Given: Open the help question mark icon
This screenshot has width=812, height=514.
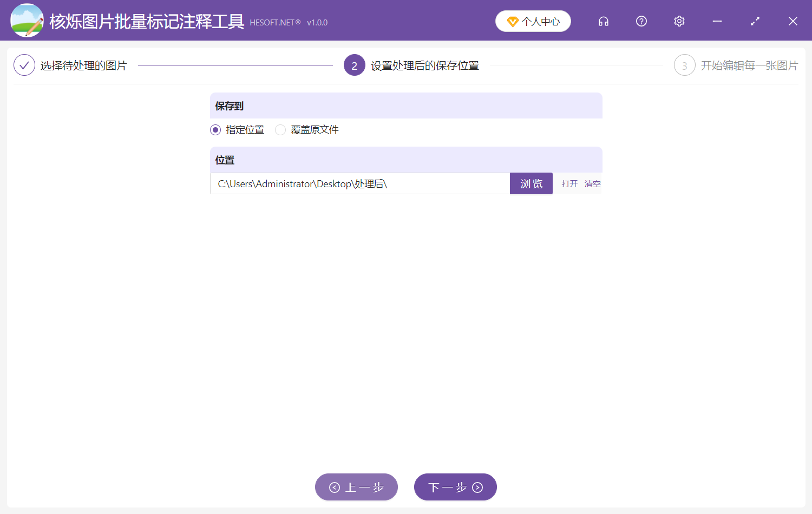Looking at the screenshot, I should click(x=641, y=21).
